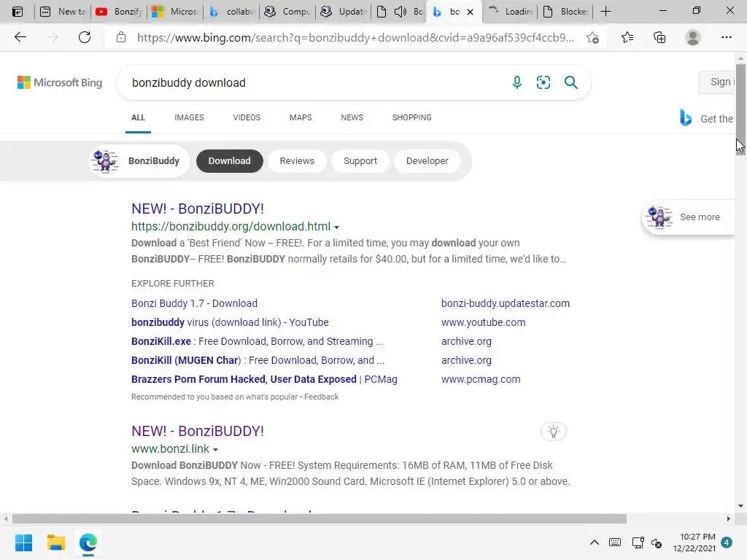Open the Microsoft Bing logo home link
The image size is (747, 560).
click(x=60, y=82)
